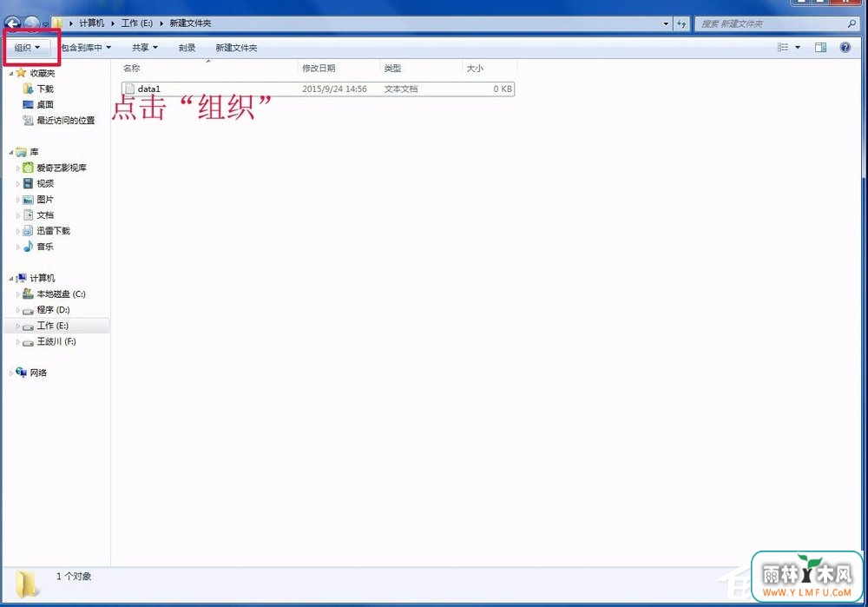Expand the 视频 tree node
This screenshot has height=607, width=868.
(17, 183)
